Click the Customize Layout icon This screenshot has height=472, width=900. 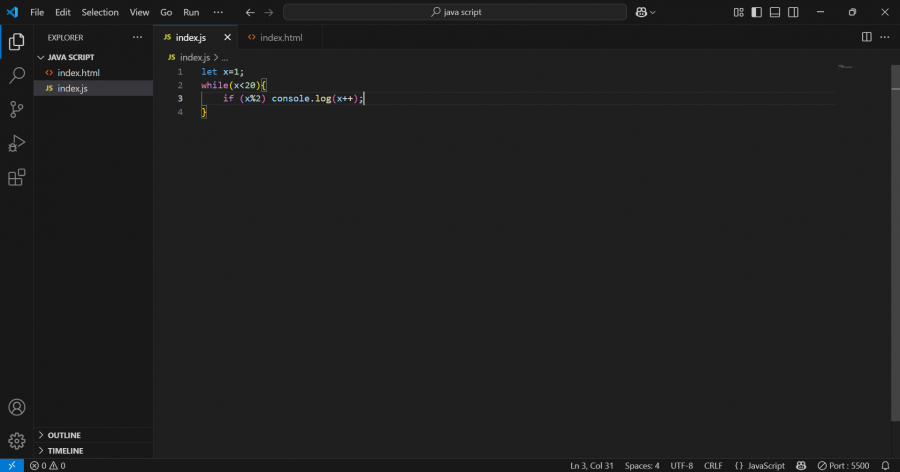(738, 12)
